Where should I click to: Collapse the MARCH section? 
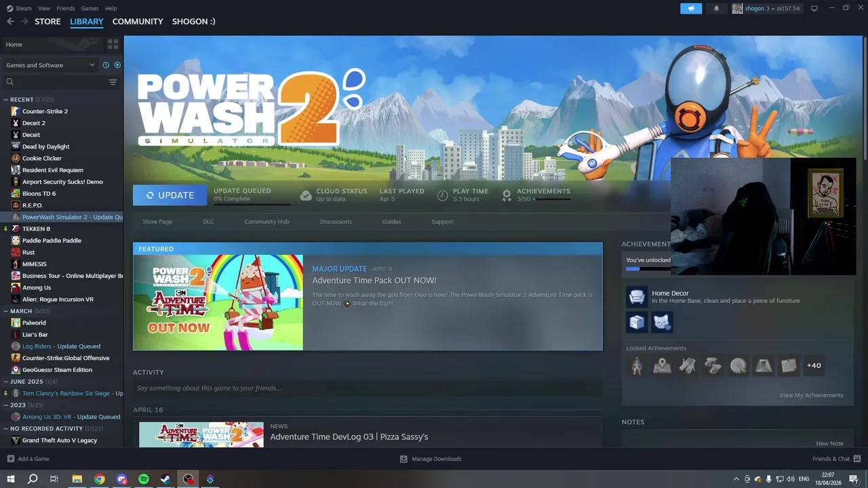coord(6,311)
